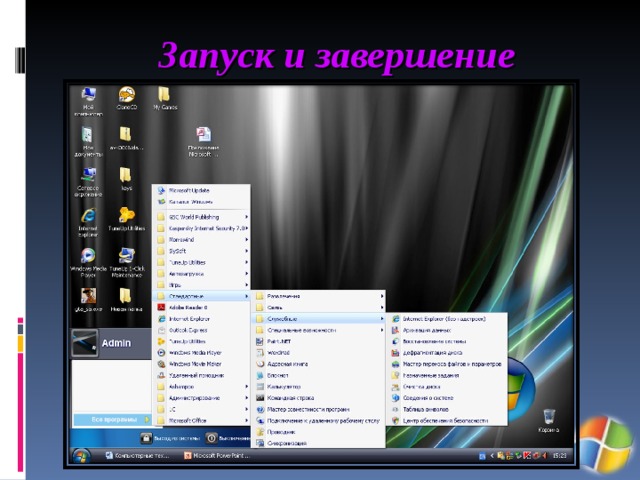Open Архивация данных in Служебные
This screenshot has width=640, height=480.
(x=447, y=330)
